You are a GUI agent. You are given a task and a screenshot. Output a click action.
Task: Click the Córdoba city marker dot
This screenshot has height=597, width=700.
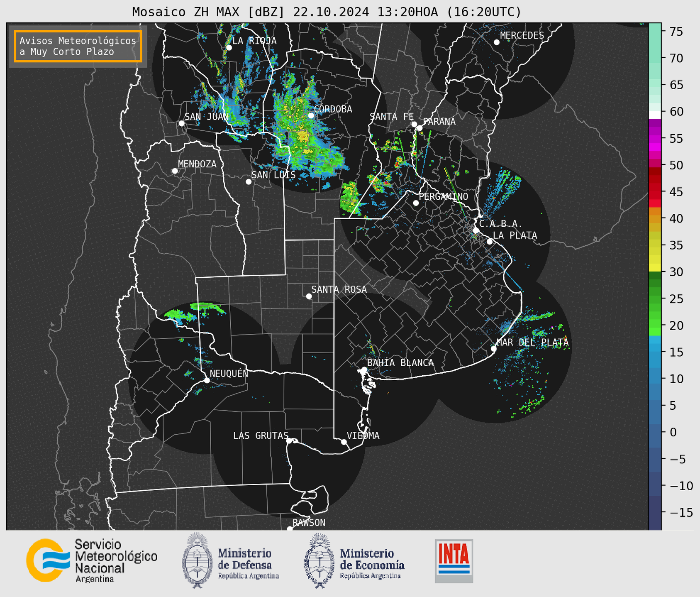click(311, 115)
